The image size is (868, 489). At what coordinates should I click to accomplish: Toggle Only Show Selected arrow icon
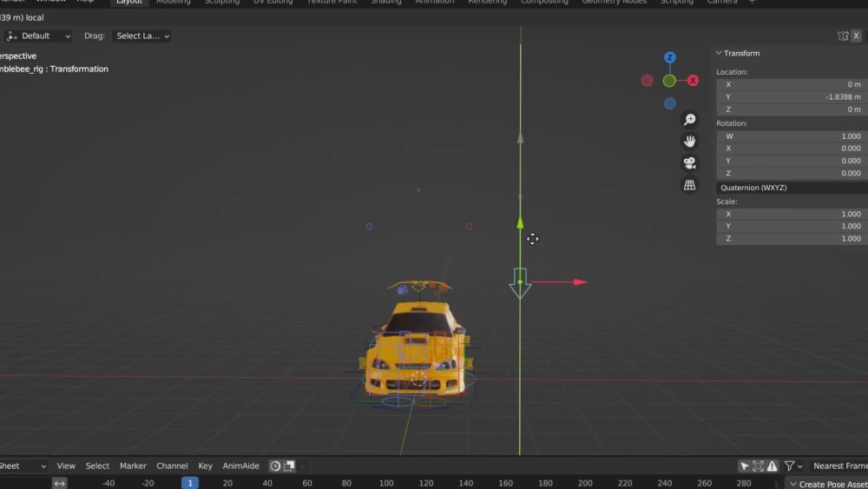[x=745, y=466]
